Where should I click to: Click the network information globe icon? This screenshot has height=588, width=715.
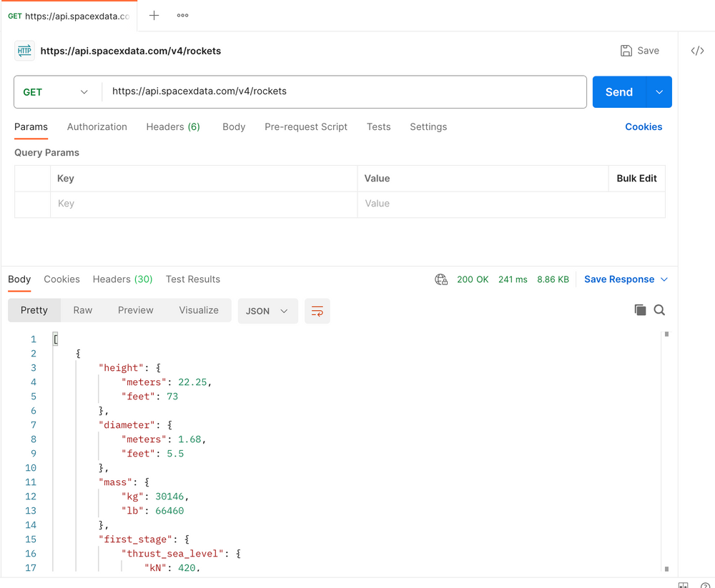441,279
